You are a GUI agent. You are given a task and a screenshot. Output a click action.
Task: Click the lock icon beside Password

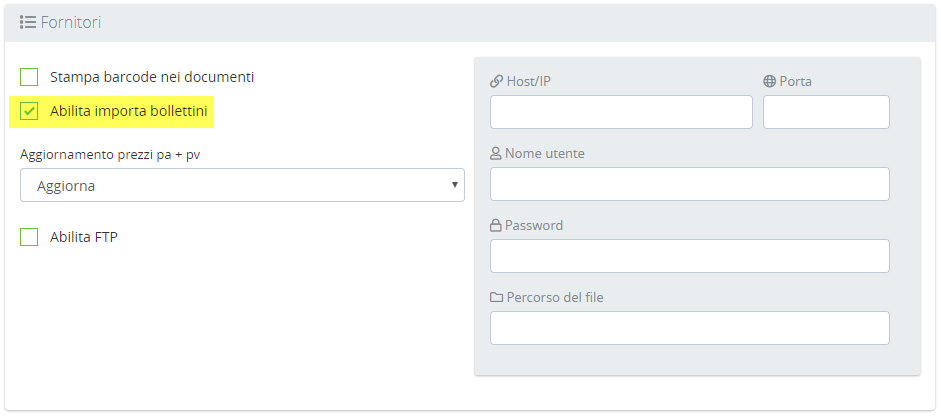(x=496, y=226)
